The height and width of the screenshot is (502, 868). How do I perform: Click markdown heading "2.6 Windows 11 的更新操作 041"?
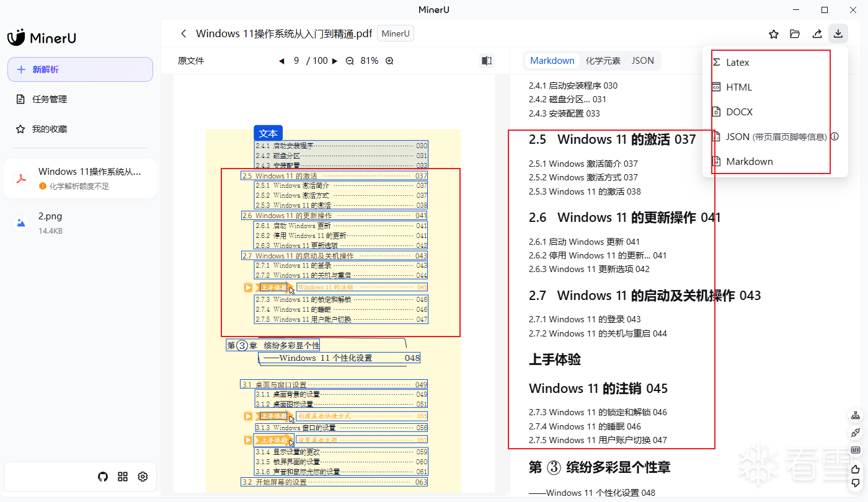[625, 218]
